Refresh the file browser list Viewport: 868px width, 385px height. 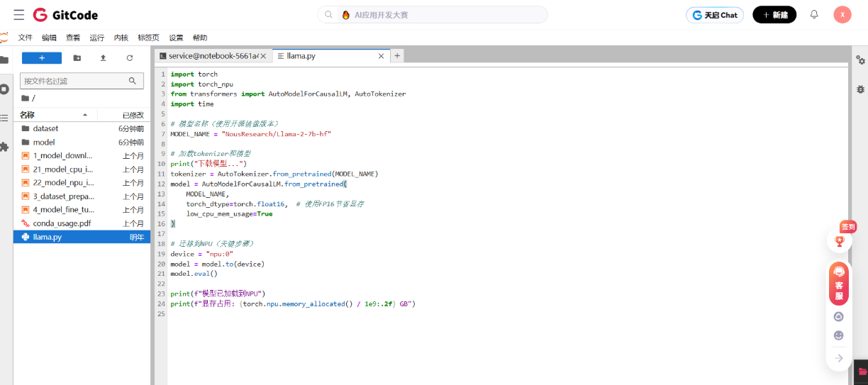pos(129,58)
